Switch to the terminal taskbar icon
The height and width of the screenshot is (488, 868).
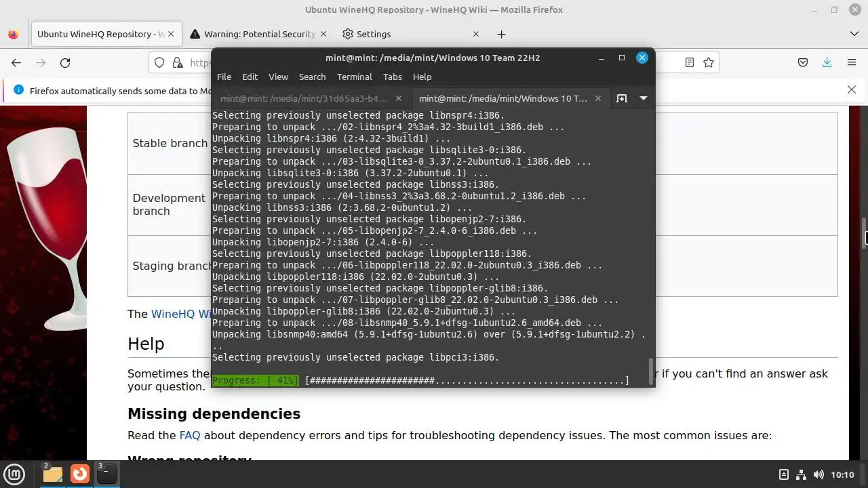tap(107, 474)
